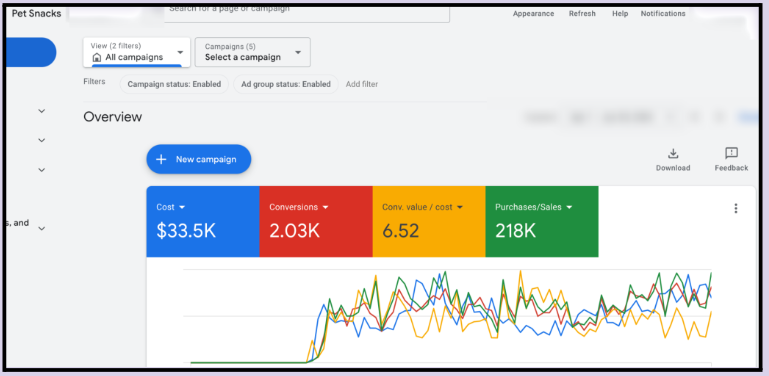
Task: Click the home icon beside All campaigns
Action: coord(97,57)
